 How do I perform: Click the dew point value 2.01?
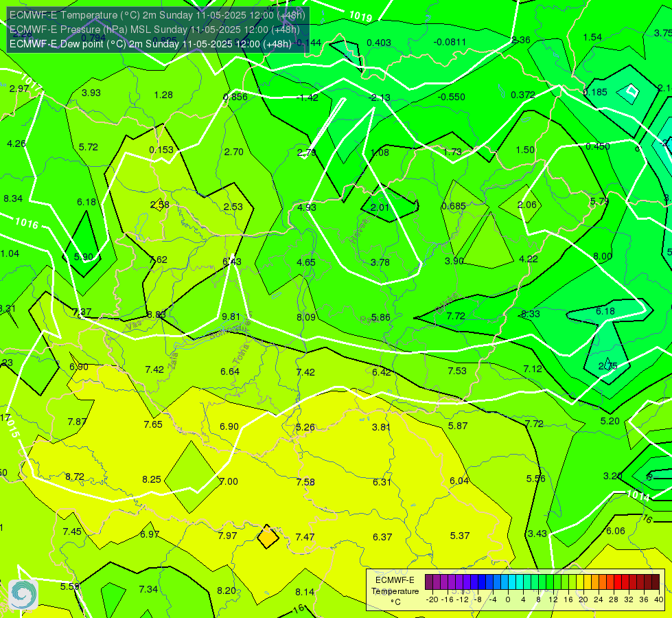coord(380,207)
